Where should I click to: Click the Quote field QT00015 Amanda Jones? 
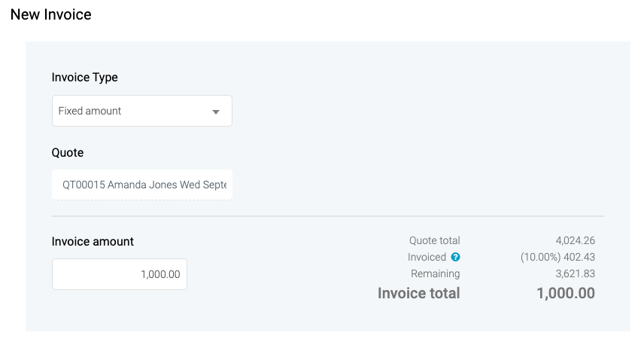point(142,185)
